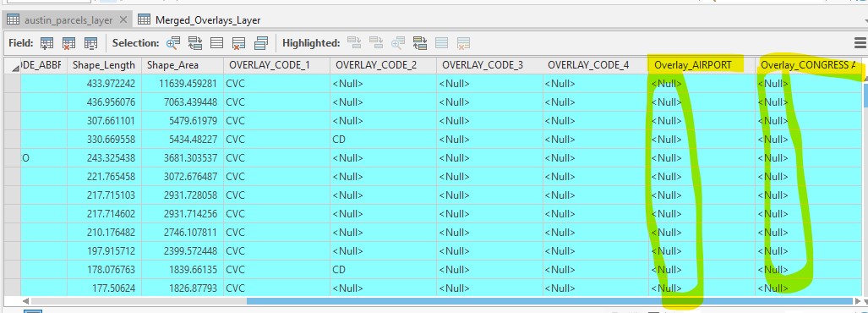This screenshot has height=313, width=868.
Task: Click the row selector for the 433.972242 row
Action: pyautogui.click(x=12, y=84)
